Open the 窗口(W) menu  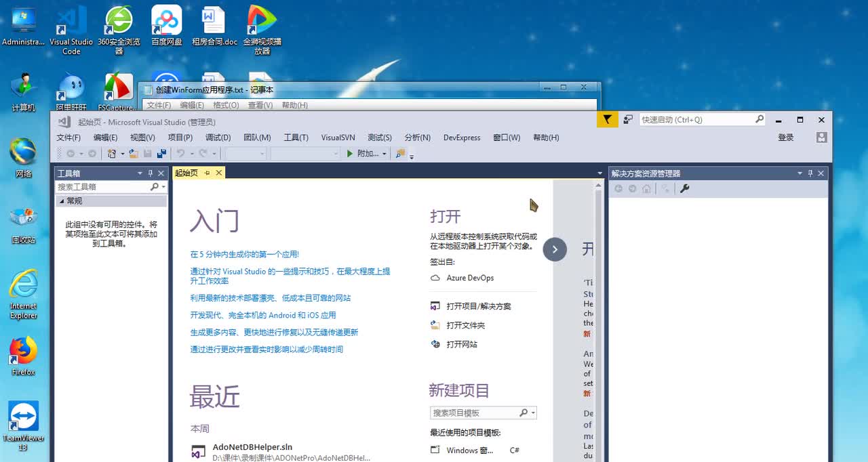507,138
